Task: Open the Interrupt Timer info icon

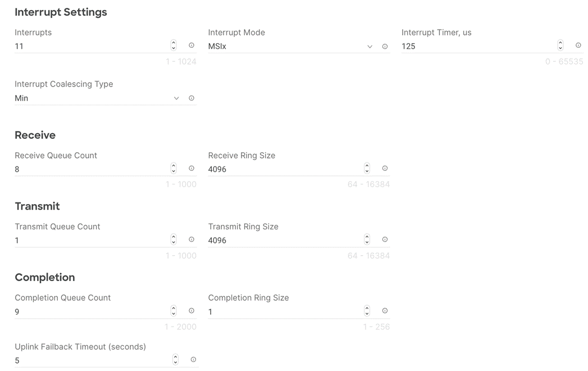Action: click(578, 44)
